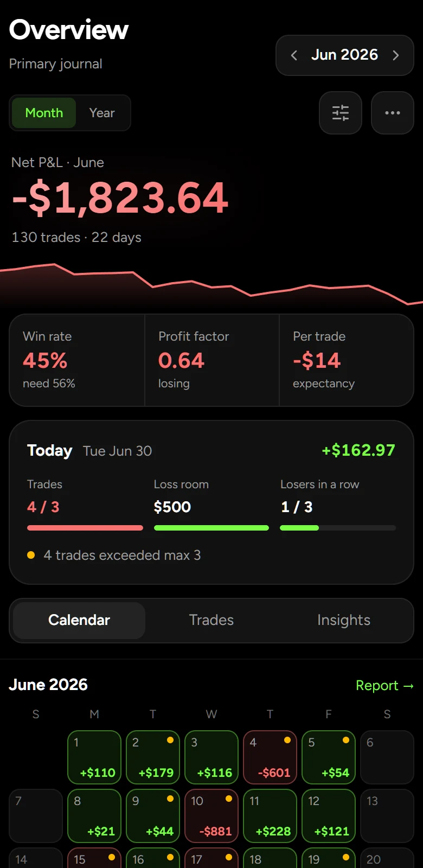Click the Losers in a row progress bar
Screen dimensions: 423x868
(x=338, y=528)
